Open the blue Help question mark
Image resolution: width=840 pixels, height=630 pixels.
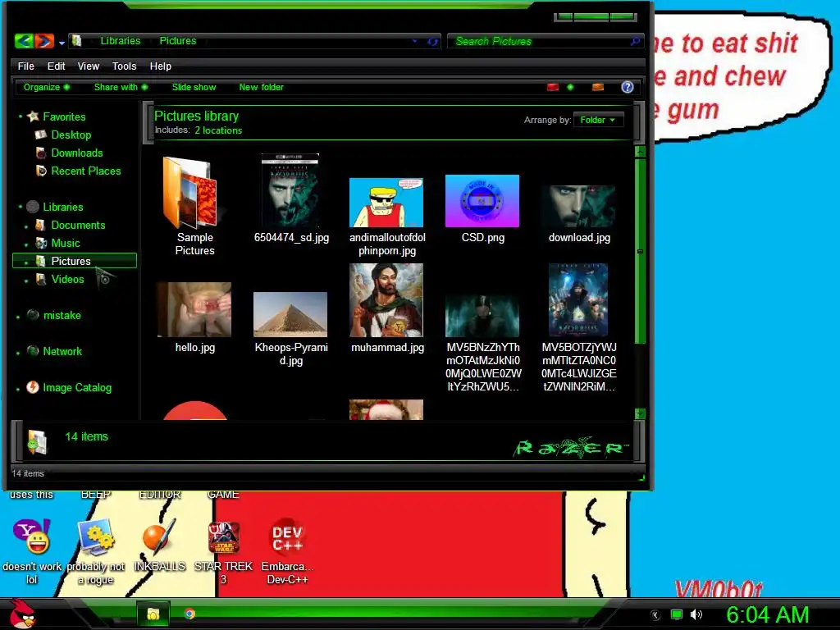[x=628, y=87]
